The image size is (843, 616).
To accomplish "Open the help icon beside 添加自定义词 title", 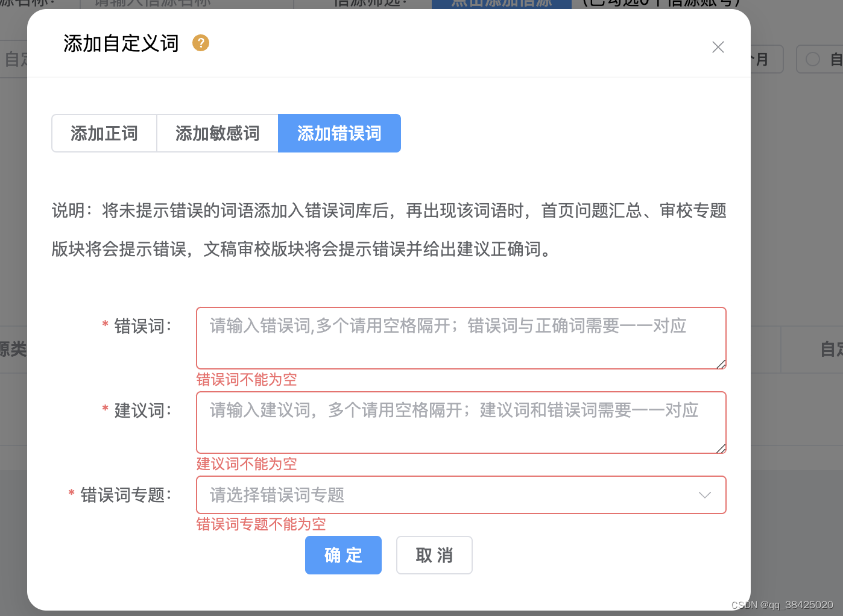I will [201, 43].
